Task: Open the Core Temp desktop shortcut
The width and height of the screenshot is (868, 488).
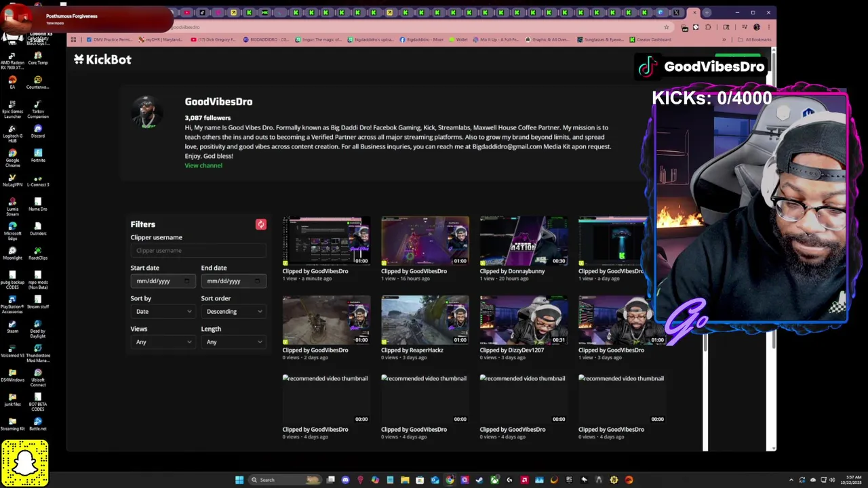Action: [38, 58]
